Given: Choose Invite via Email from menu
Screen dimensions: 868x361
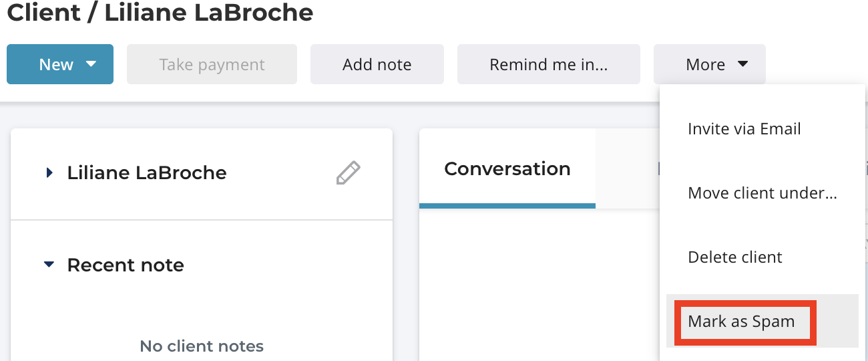Looking at the screenshot, I should pyautogui.click(x=744, y=129).
